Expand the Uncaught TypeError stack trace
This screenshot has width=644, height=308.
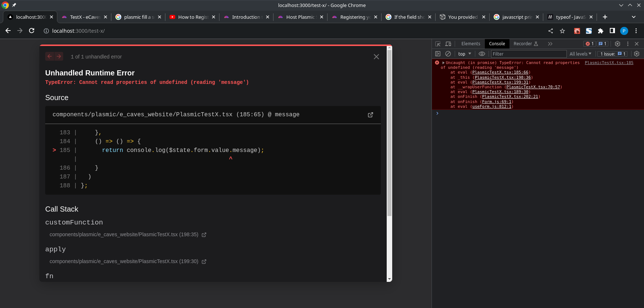pos(444,63)
